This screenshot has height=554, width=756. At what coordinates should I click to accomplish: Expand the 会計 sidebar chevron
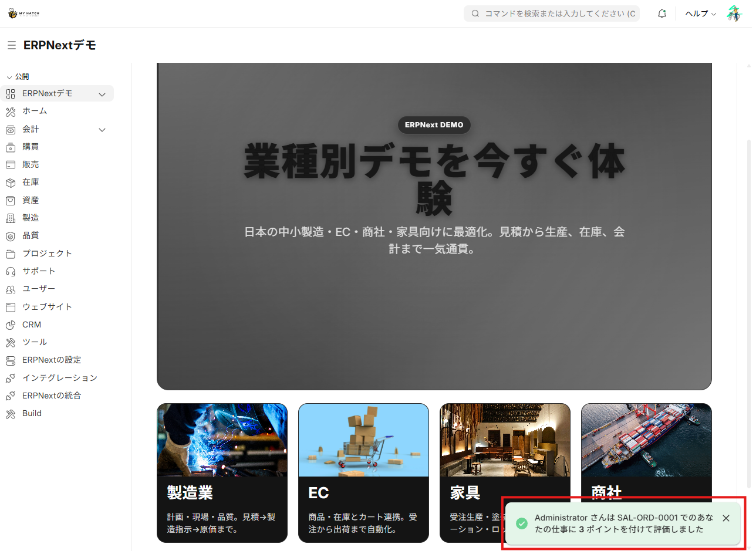[102, 130]
